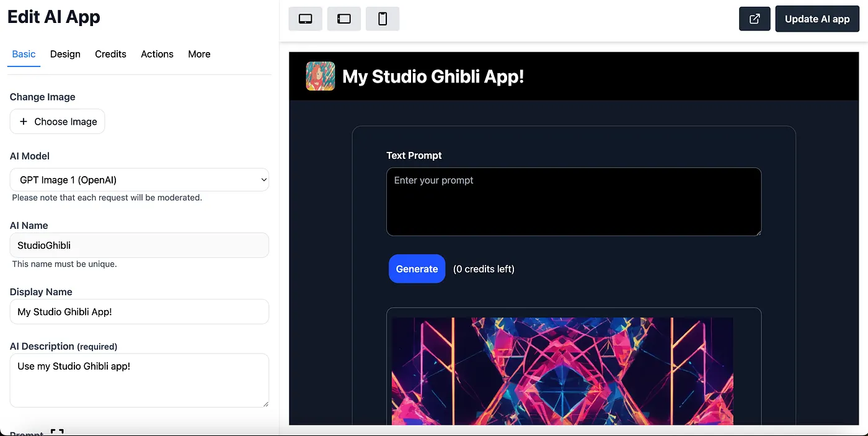Click the moderation notice text
Viewport: 868px width, 436px height.
[107, 197]
